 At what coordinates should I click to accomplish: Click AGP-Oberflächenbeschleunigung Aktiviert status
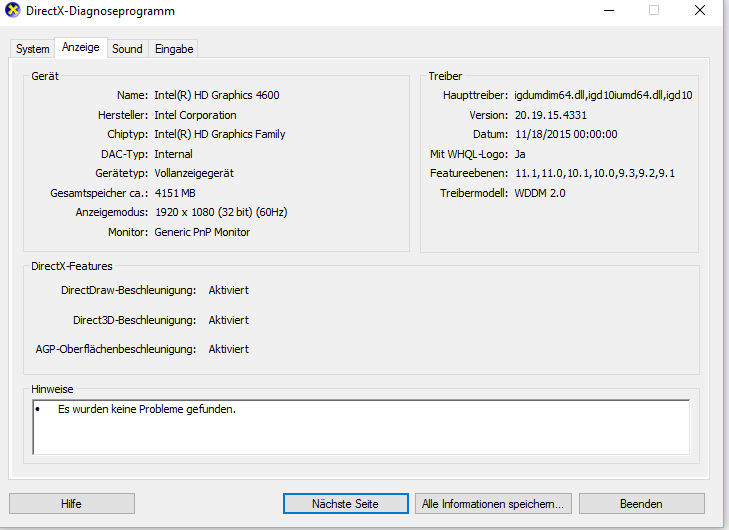[x=229, y=349]
